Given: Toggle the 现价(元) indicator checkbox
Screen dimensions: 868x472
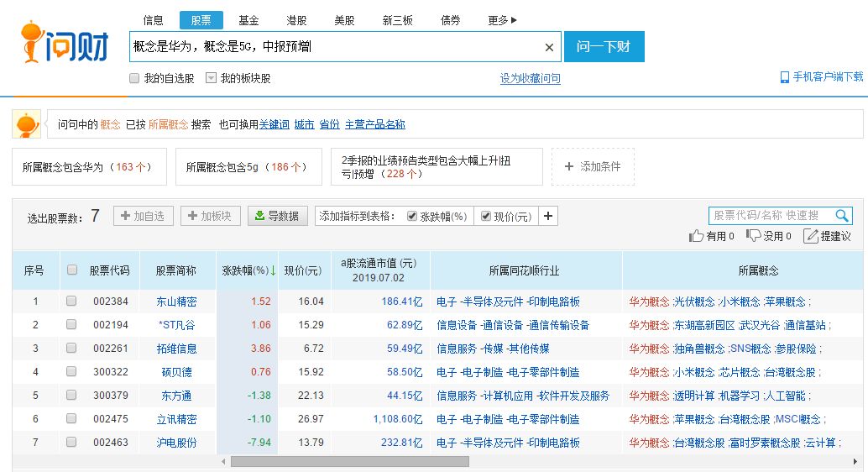Looking at the screenshot, I should (485, 216).
